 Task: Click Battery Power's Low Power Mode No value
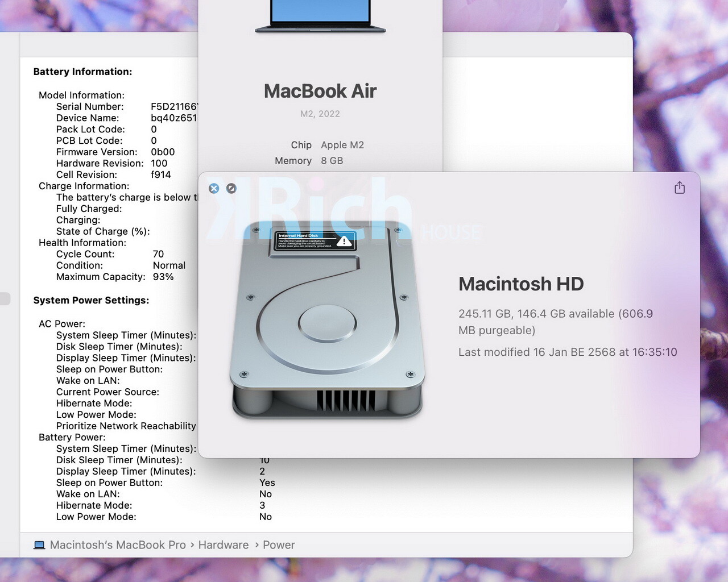pyautogui.click(x=266, y=517)
